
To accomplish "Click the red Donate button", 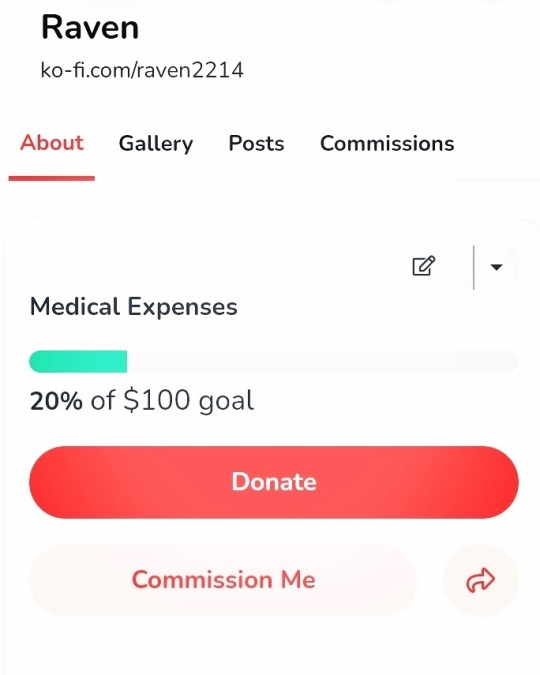I will (x=274, y=482).
